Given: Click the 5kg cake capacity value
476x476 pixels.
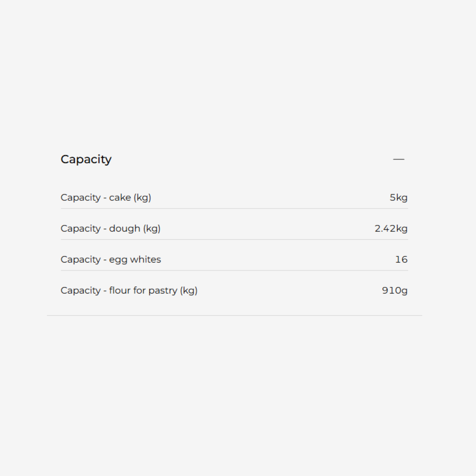Looking at the screenshot, I should pos(398,198).
